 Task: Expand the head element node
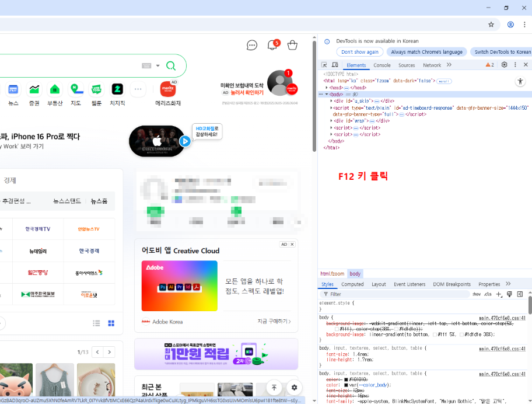pyautogui.click(x=327, y=88)
